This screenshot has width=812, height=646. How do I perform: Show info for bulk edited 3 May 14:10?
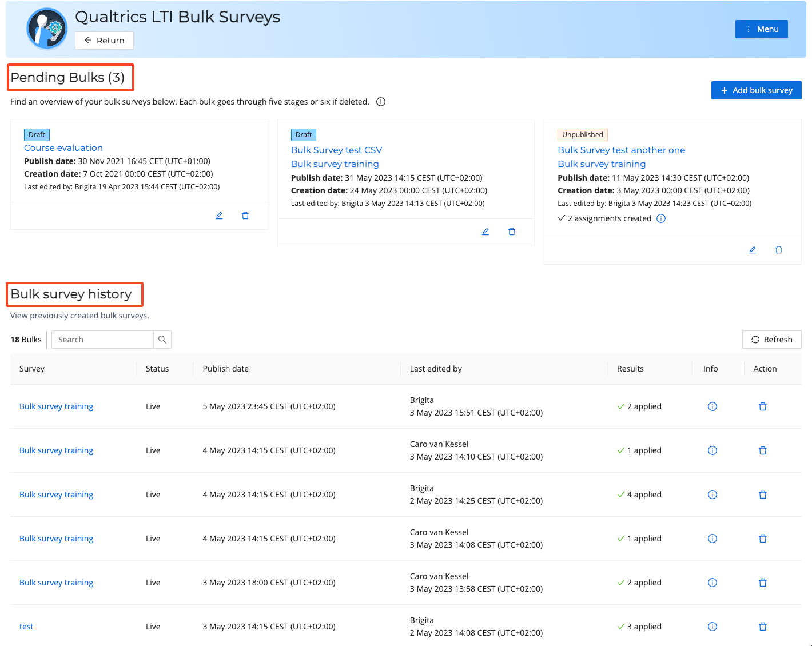[x=713, y=450]
